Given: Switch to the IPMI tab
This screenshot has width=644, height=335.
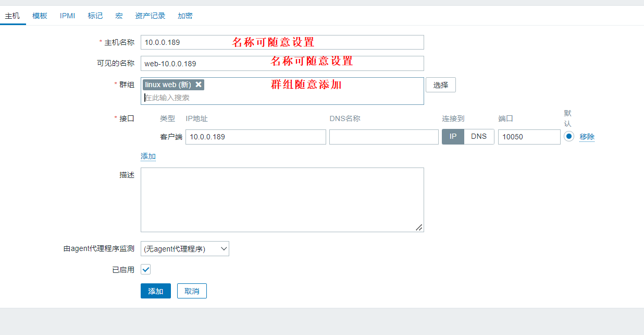Looking at the screenshot, I should click(67, 16).
